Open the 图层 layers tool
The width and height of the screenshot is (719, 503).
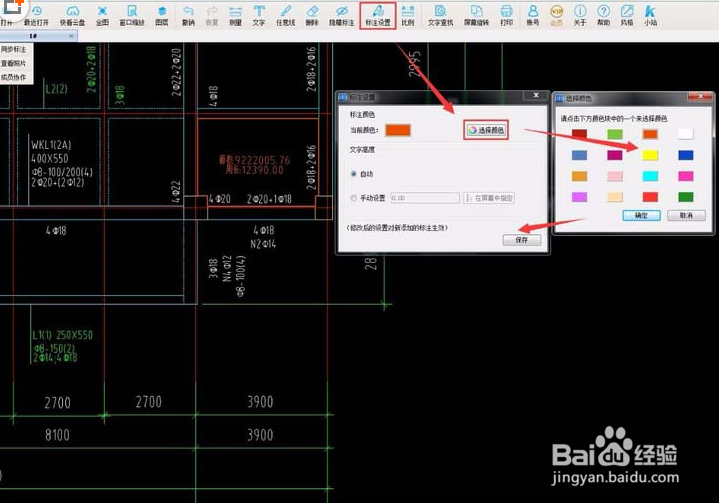point(162,15)
